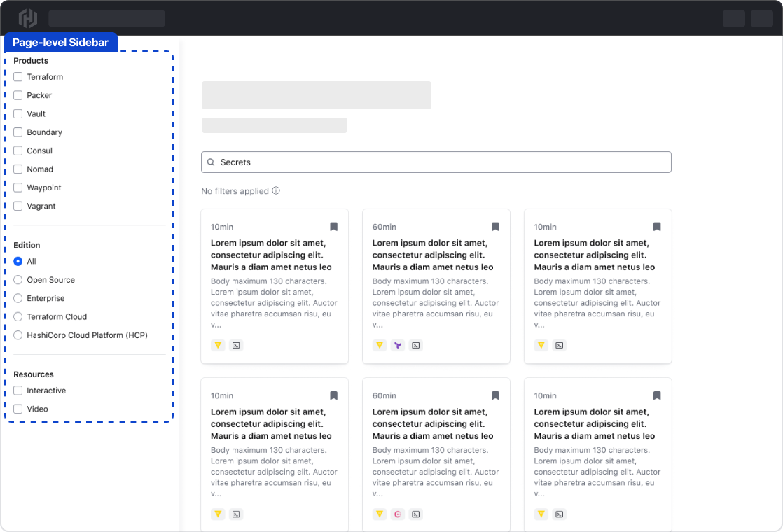Click the HashiCorp logo in header
Viewport: 783px width, 532px height.
click(x=28, y=18)
